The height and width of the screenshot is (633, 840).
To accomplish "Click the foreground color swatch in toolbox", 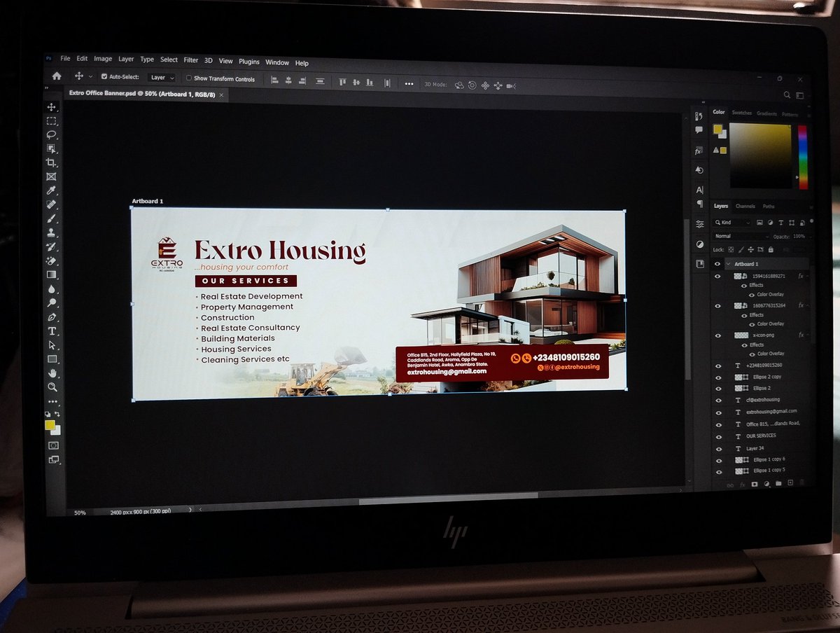I will 50,424.
